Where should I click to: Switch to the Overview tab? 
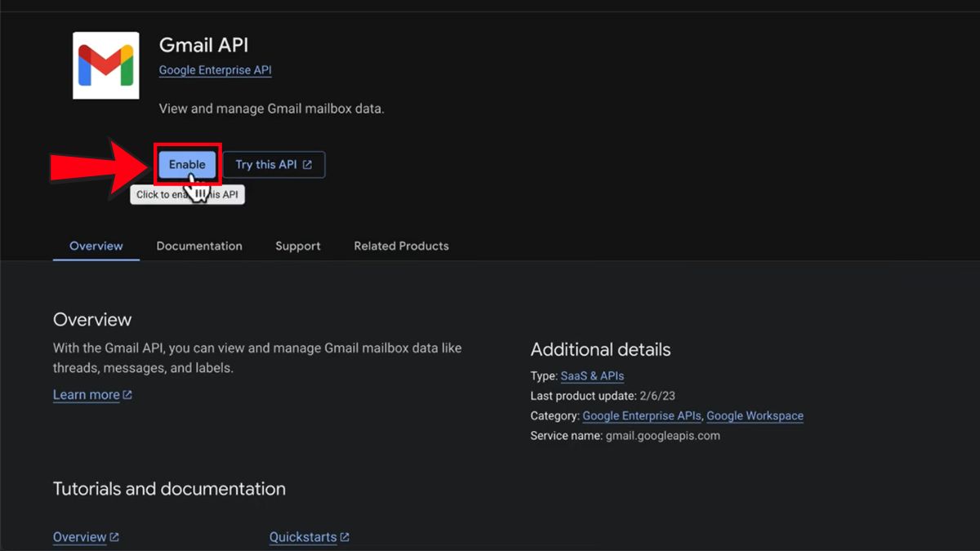tap(96, 246)
